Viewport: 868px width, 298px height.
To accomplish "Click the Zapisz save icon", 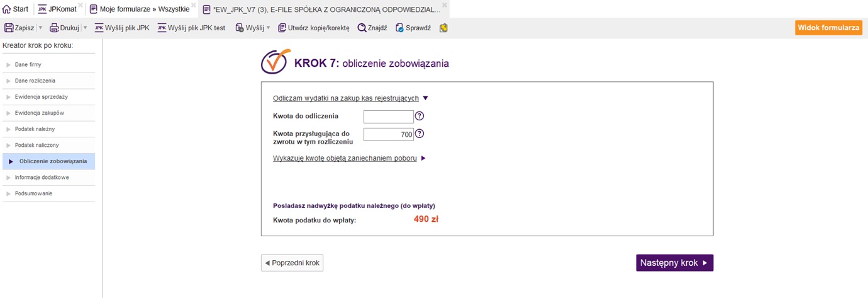I will coord(9,28).
